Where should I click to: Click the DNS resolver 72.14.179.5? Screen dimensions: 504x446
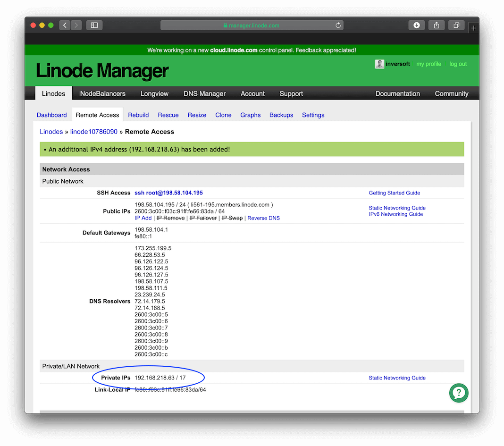pos(150,301)
